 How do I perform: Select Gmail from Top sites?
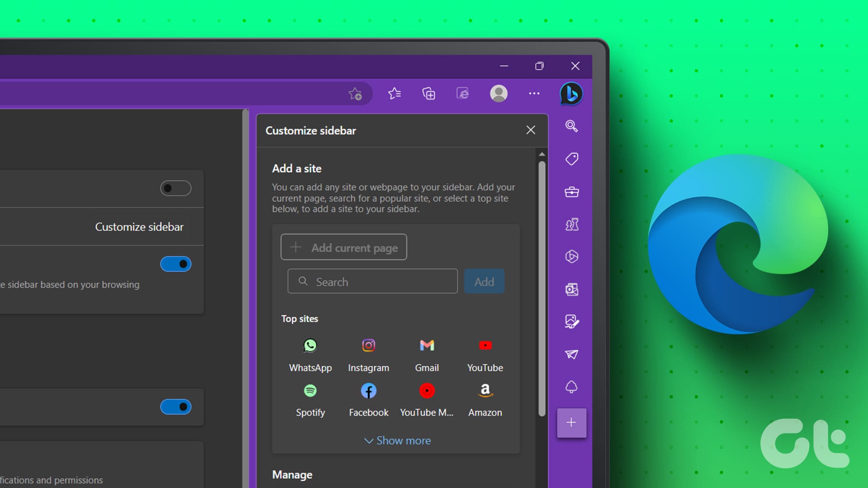(x=426, y=355)
